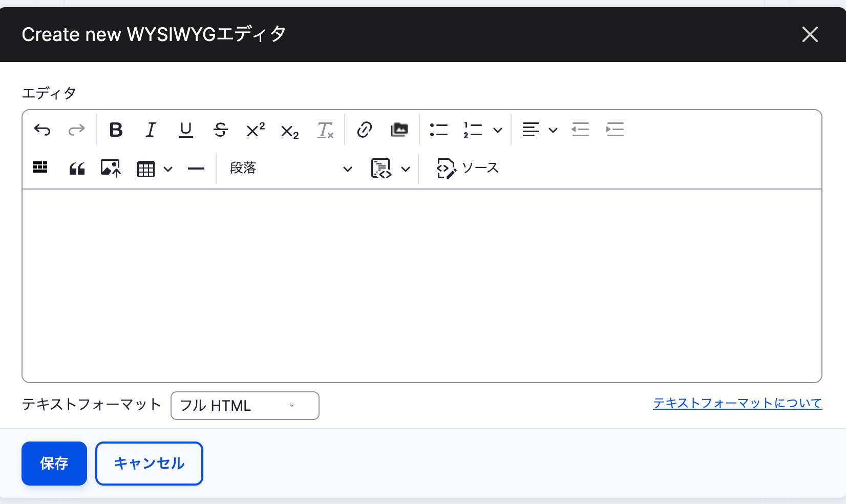This screenshot has height=504, width=846.
Task: Click the Undo arrow icon
Action: pyautogui.click(x=42, y=130)
